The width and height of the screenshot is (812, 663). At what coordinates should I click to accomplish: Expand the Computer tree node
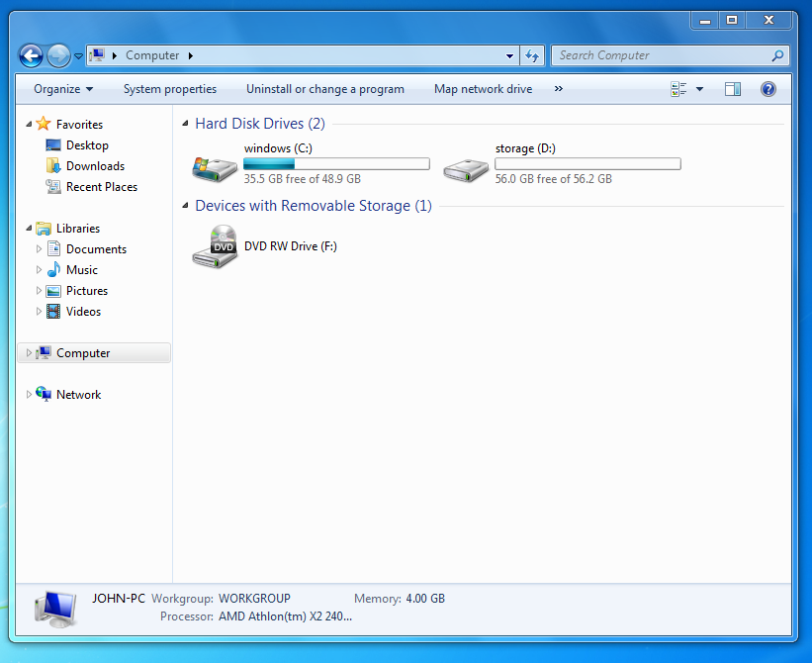pos(29,352)
